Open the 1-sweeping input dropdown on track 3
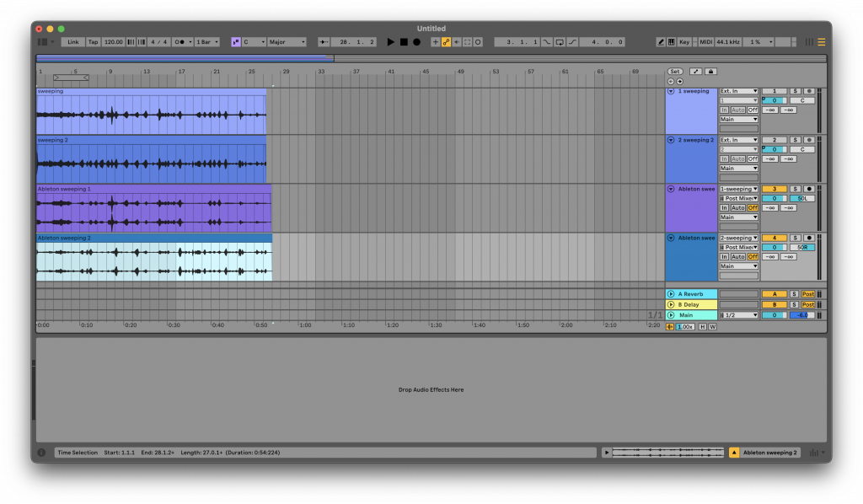Screen dimensions: 863x504 tap(738, 190)
